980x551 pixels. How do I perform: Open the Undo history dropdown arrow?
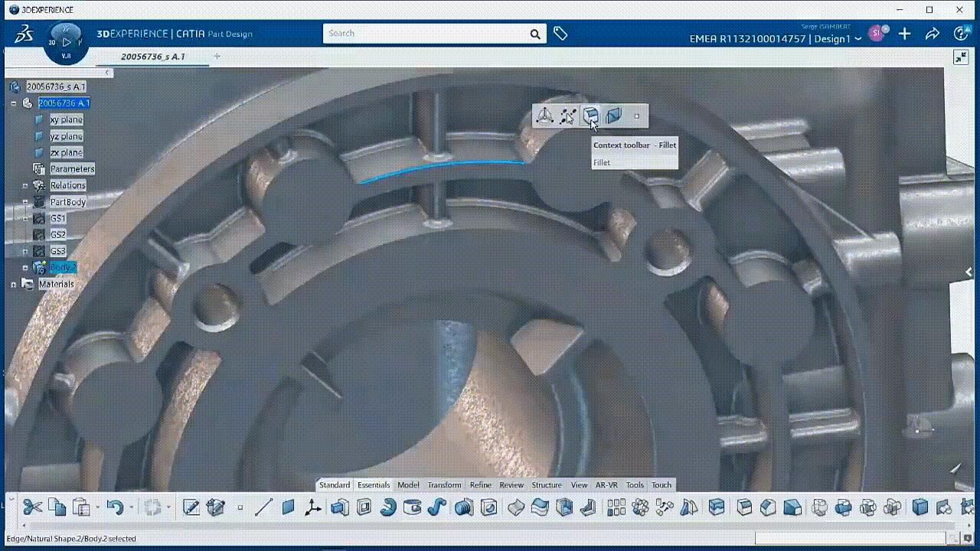click(131, 507)
